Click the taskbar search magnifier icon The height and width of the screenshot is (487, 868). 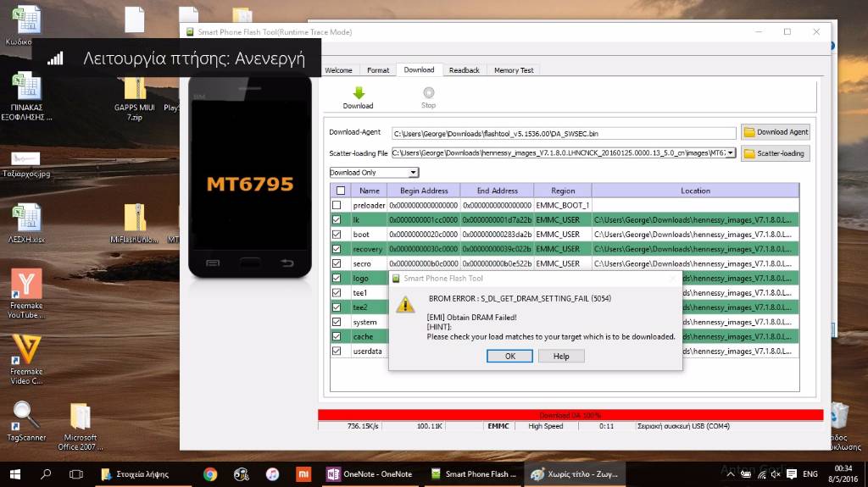46,474
